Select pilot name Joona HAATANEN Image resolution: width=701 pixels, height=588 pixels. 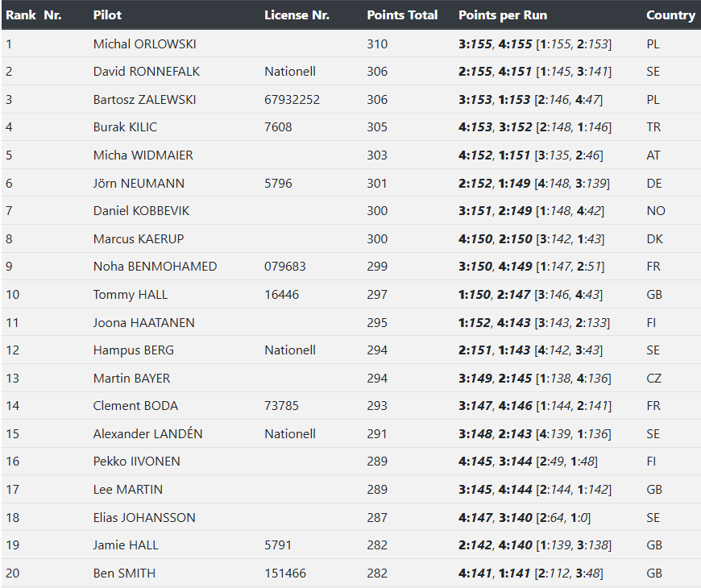[x=143, y=323]
